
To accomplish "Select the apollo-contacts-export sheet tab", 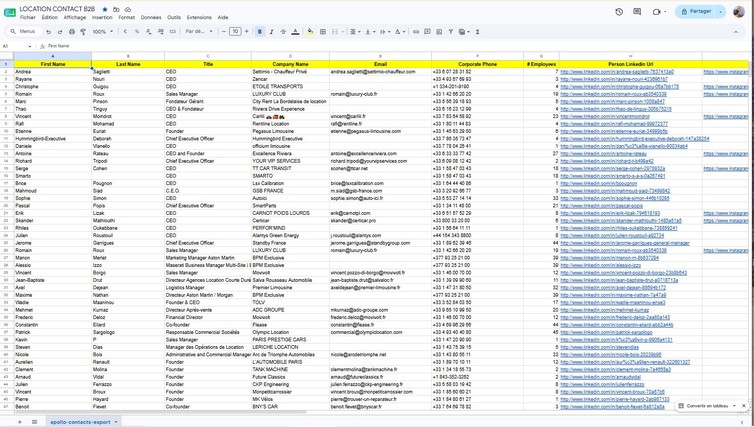I will [x=84, y=422].
